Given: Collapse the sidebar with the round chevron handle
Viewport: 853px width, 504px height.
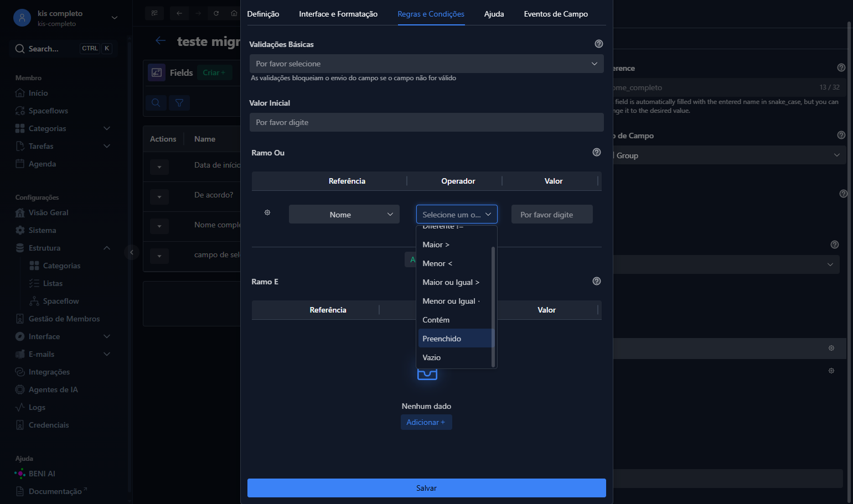Looking at the screenshot, I should click(131, 252).
